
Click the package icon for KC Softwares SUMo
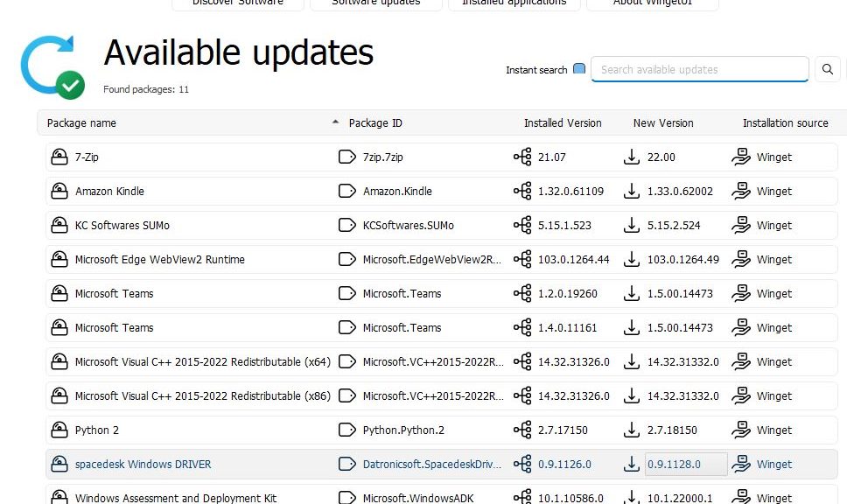coord(59,225)
